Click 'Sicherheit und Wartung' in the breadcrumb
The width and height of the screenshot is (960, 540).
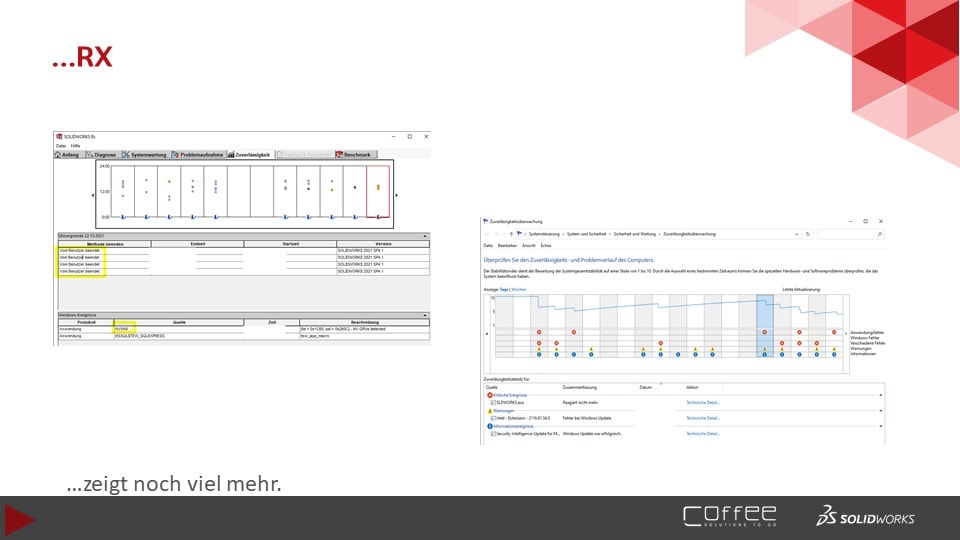[x=634, y=234]
